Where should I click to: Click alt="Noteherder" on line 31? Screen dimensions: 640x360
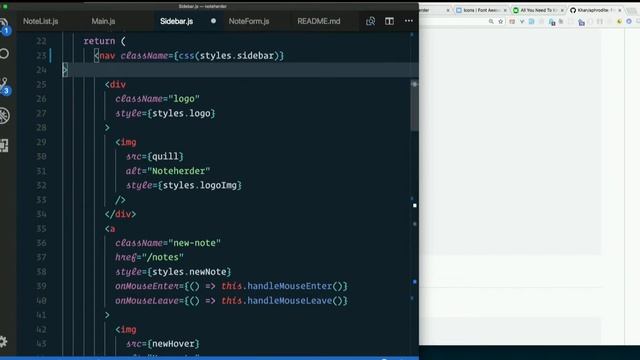(x=168, y=171)
